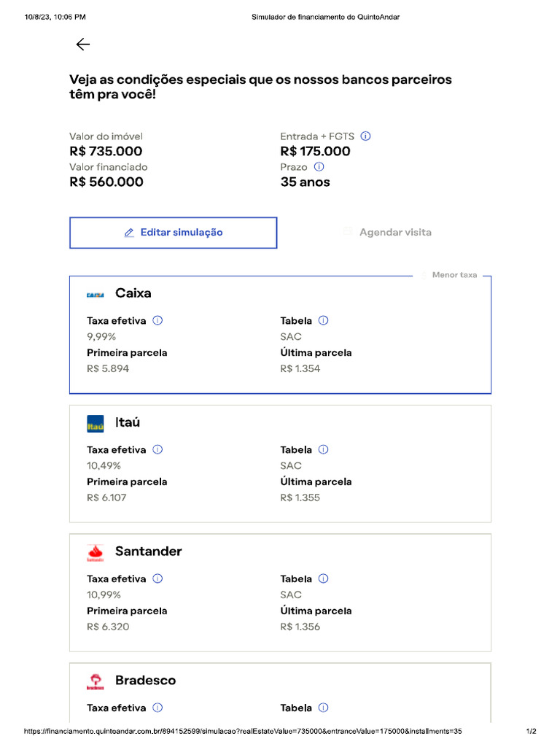The width and height of the screenshot is (560, 747).
Task: Click Caixa Tabela info icon
Action: click(x=324, y=320)
